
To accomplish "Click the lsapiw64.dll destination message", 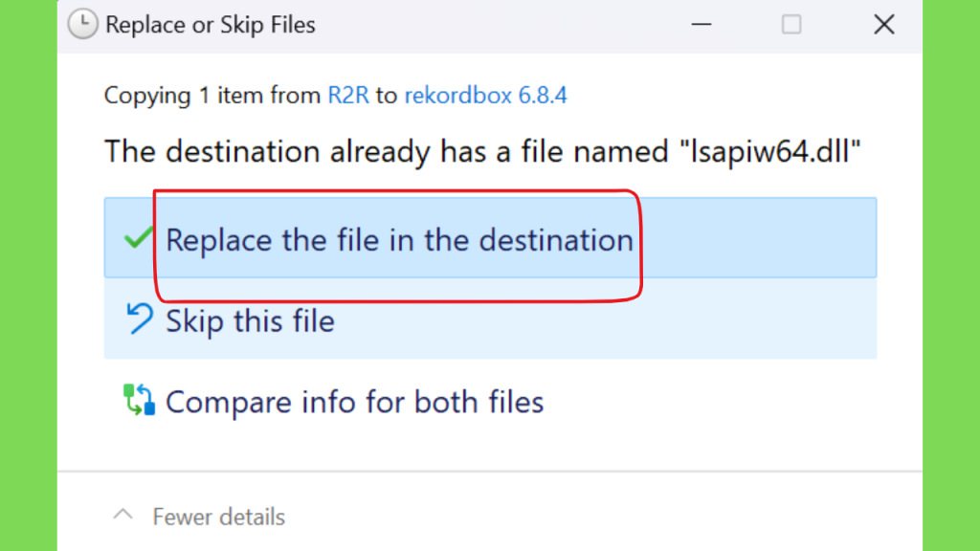I will (482, 152).
